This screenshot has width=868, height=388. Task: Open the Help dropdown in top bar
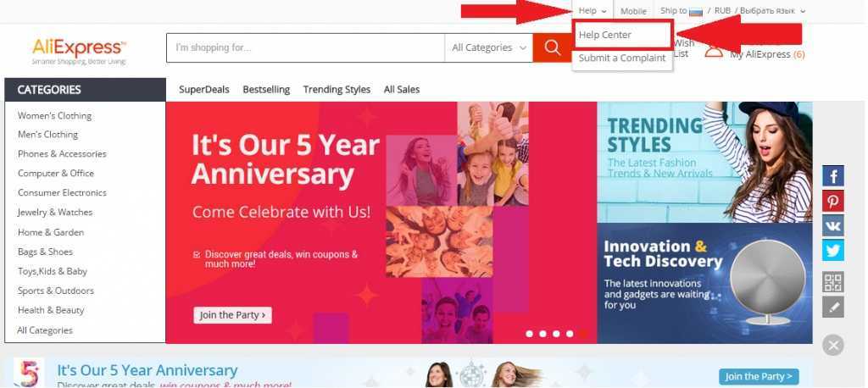click(593, 10)
